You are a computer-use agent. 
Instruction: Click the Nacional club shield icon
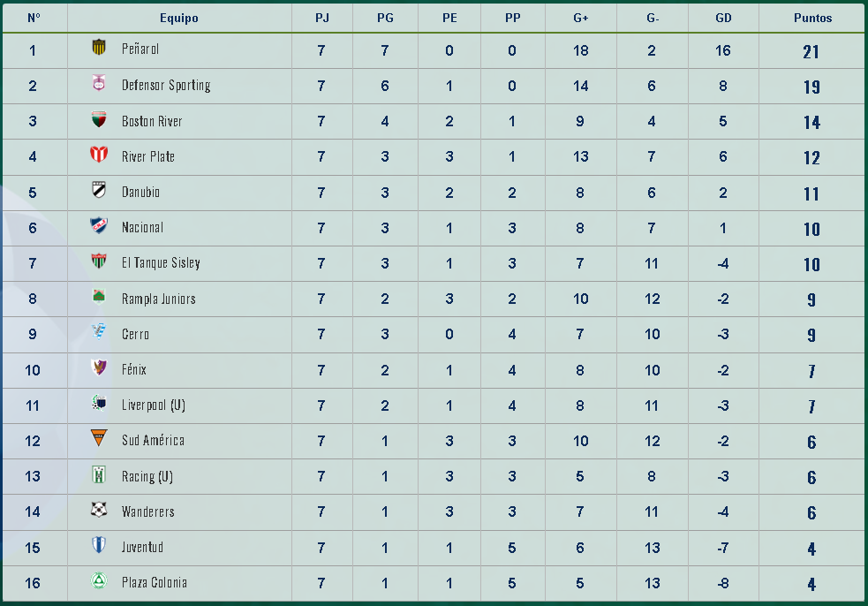pyautogui.click(x=99, y=226)
